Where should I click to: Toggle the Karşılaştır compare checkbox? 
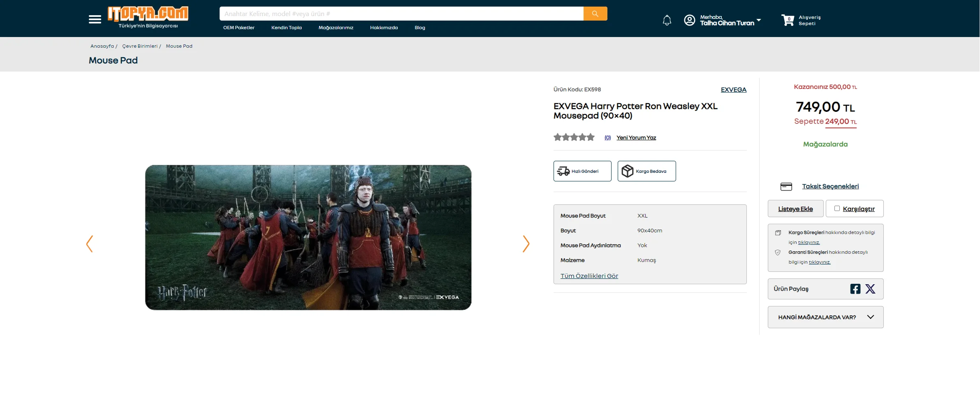837,209
